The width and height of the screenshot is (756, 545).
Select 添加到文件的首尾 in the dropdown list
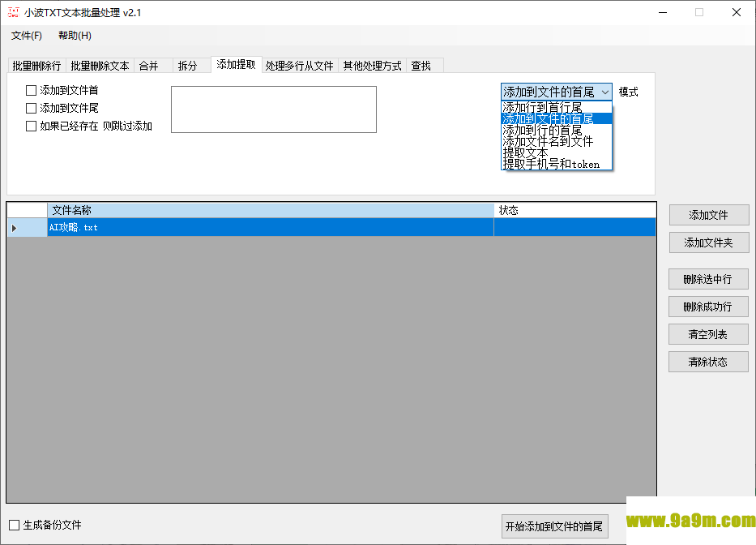[557, 118]
